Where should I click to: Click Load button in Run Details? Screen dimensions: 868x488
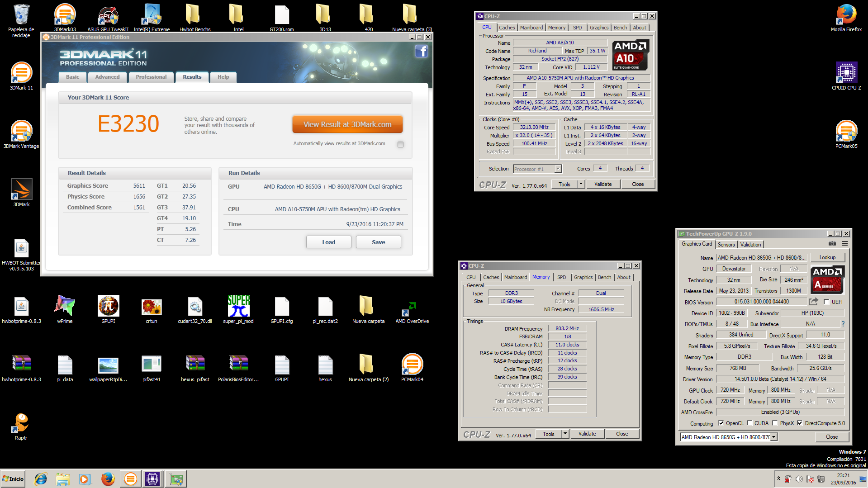click(x=329, y=242)
